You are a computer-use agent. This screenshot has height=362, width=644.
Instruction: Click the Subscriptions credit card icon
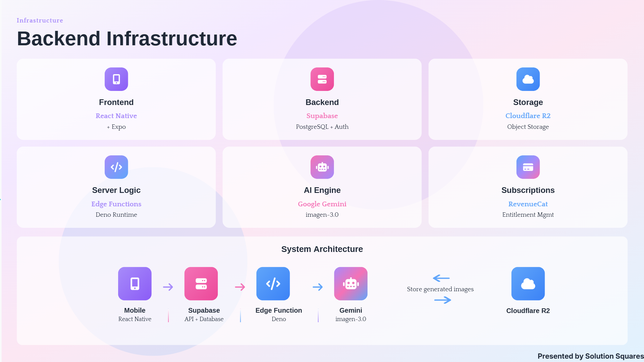coord(528,167)
